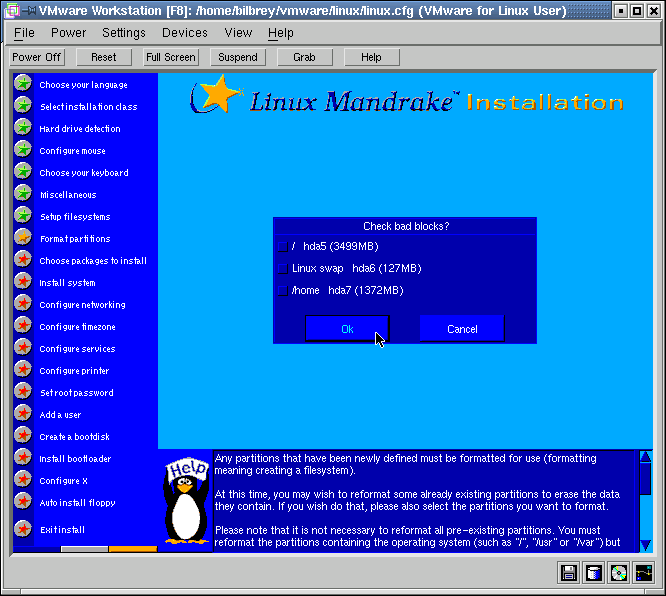Expand the View menu

[238, 33]
